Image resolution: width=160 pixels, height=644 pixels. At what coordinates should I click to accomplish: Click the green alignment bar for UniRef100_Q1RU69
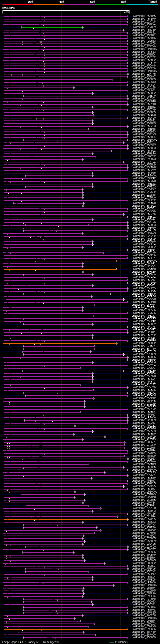52,27
